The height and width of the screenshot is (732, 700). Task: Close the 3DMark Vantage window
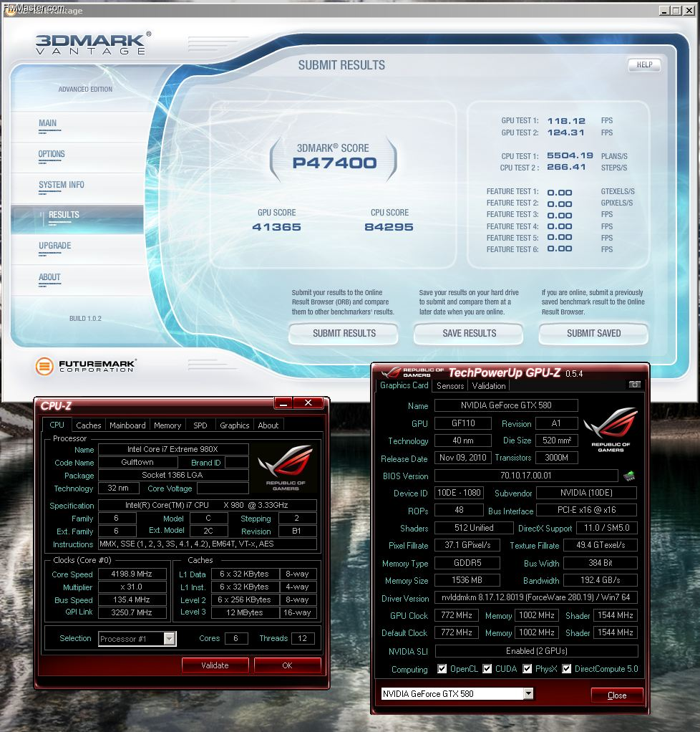[x=689, y=10]
